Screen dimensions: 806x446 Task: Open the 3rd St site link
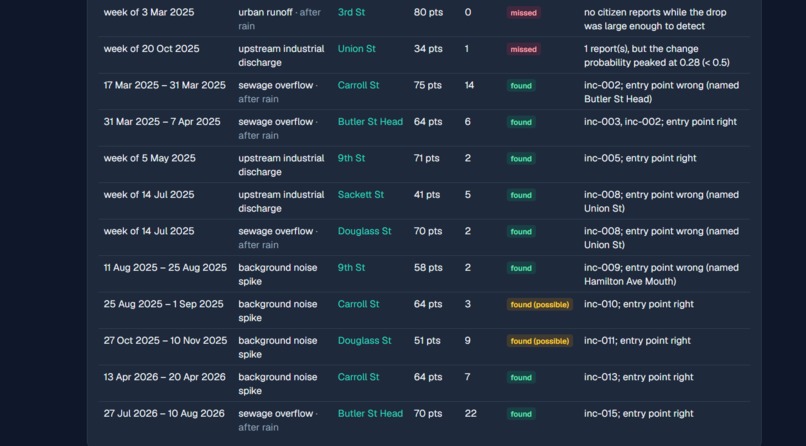[351, 12]
